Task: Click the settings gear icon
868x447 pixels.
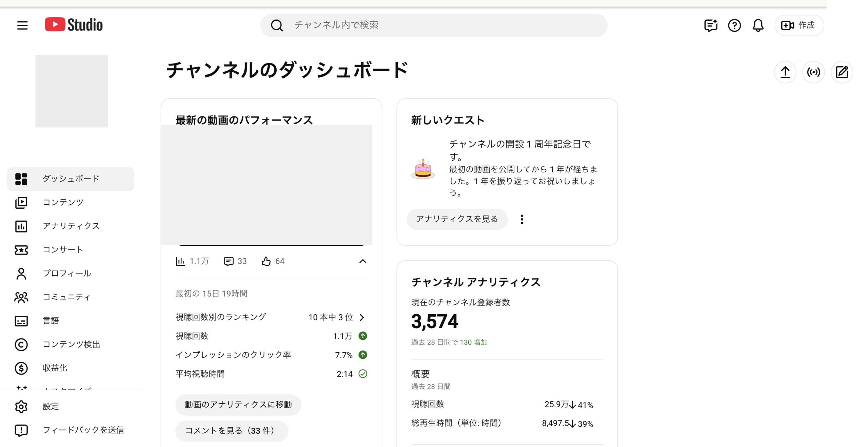Action: [x=21, y=406]
